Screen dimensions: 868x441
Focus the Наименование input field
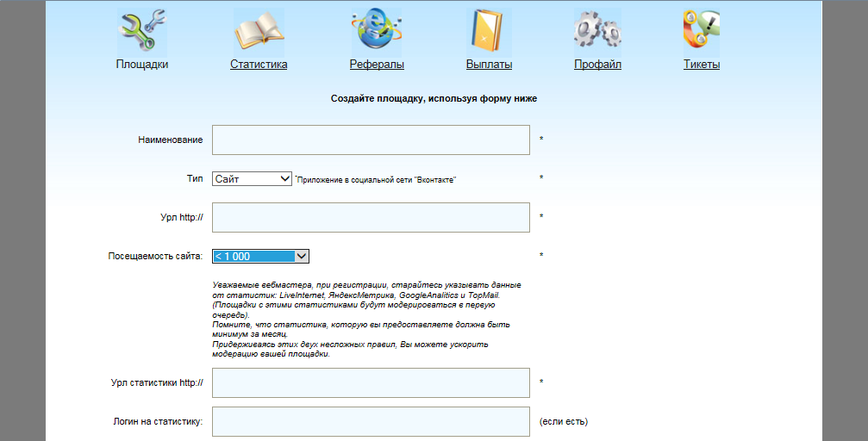pos(371,140)
